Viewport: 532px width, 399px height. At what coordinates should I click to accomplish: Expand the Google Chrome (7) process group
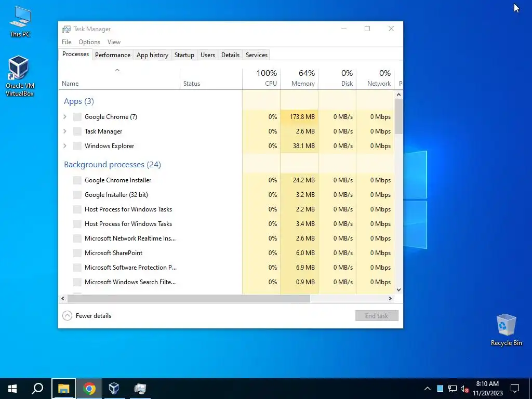point(65,117)
